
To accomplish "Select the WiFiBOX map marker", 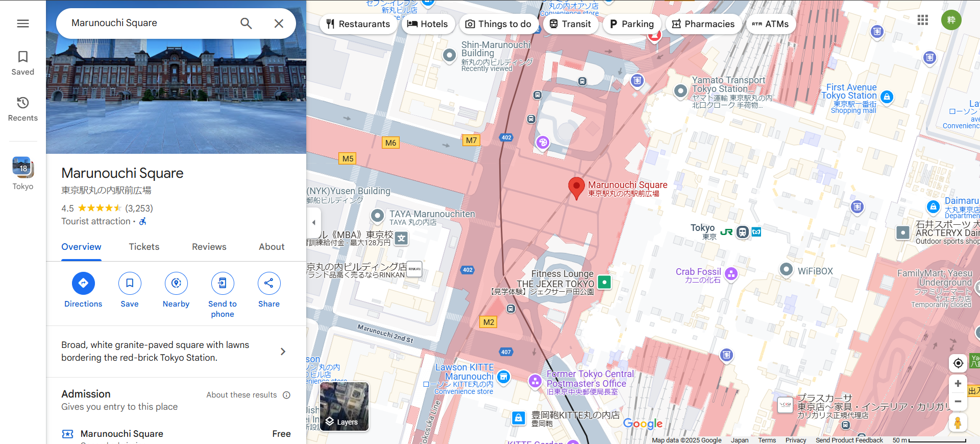I will point(787,269).
